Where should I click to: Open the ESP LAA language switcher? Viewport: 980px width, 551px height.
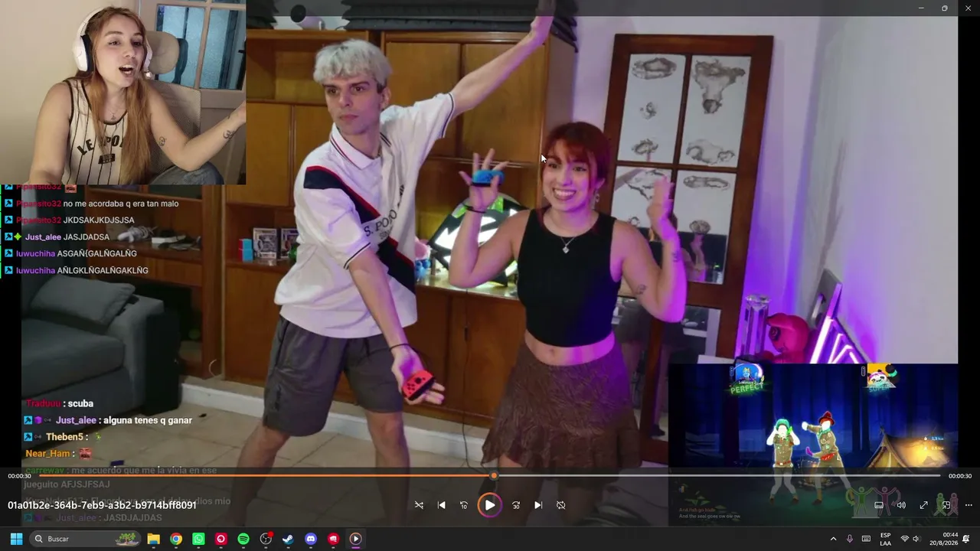[x=886, y=539]
